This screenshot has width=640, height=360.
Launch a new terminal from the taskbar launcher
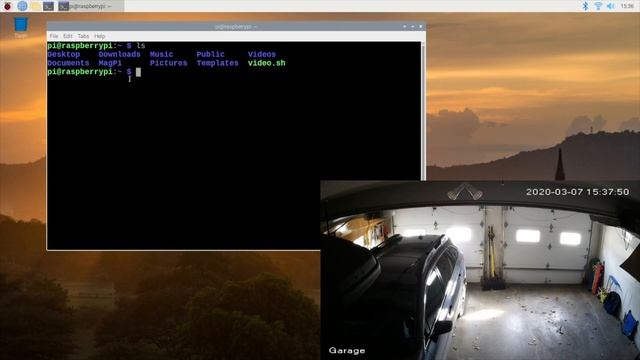pos(49,6)
